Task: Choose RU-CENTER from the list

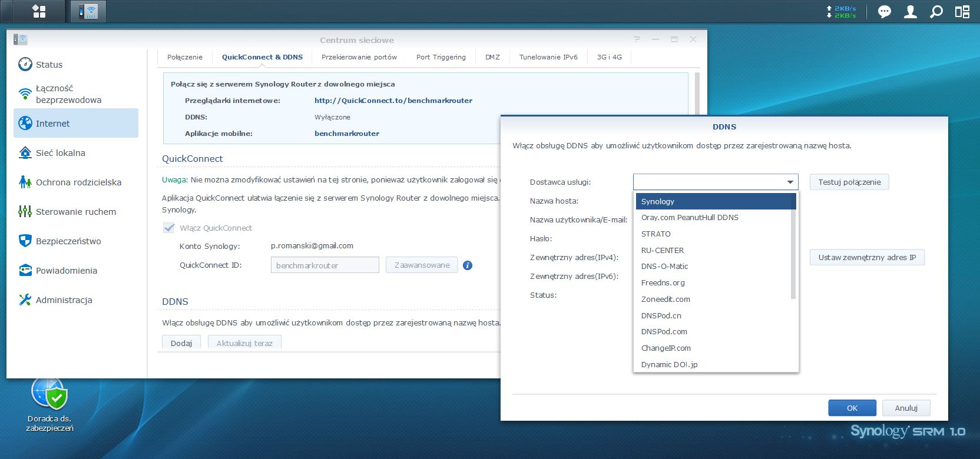Action: [716, 250]
